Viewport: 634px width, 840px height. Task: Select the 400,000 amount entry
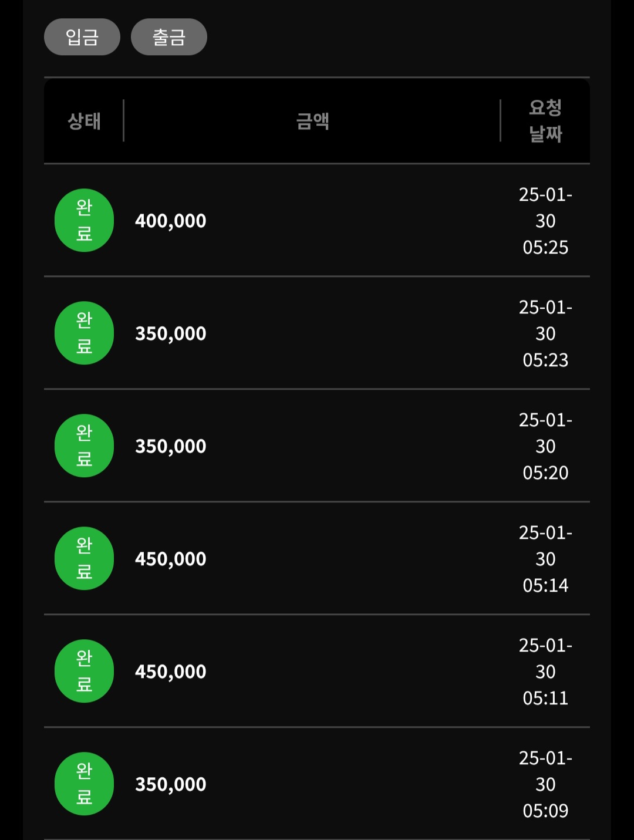tap(171, 221)
